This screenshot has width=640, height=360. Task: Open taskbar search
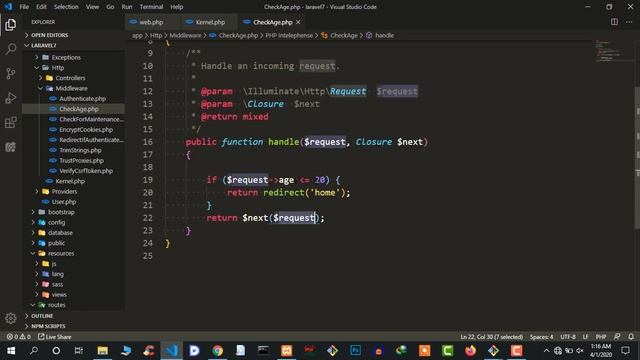[34, 351]
